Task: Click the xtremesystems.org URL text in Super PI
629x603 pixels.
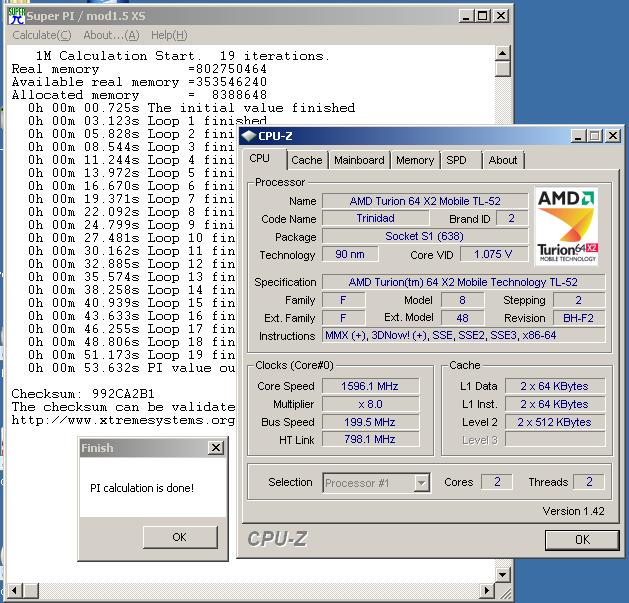Action: (123, 420)
